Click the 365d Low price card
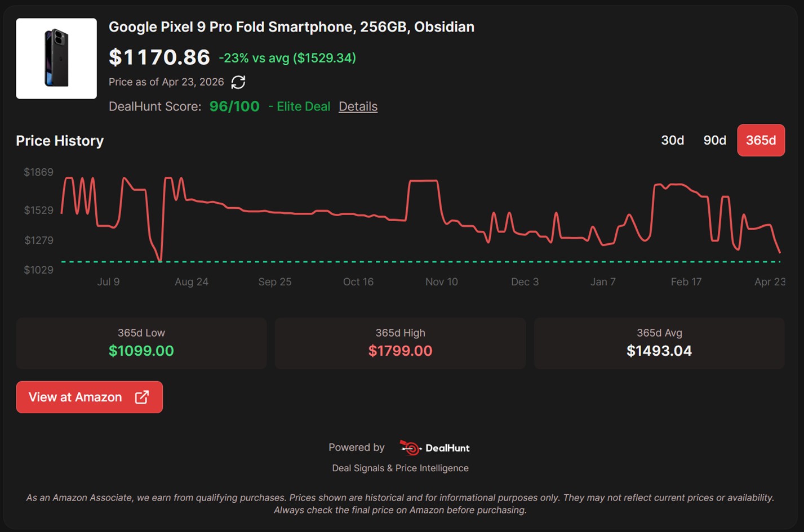Viewport: 804px width, 532px height. [141, 343]
